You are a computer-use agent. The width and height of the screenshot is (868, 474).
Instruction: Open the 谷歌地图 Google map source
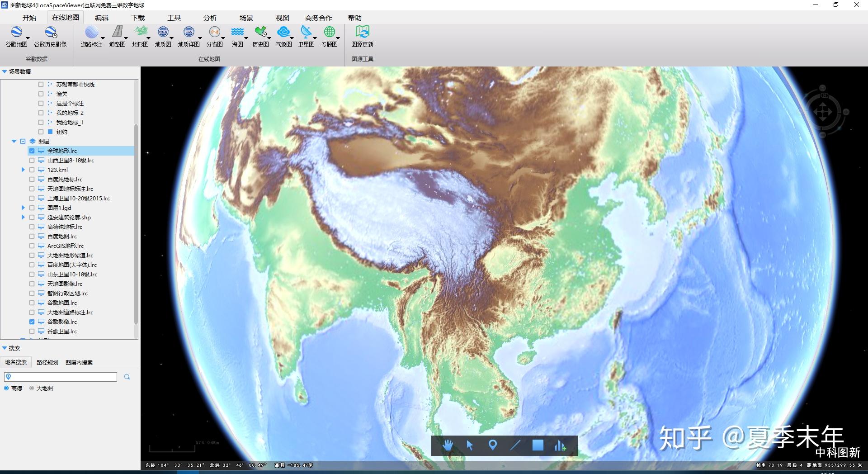(x=17, y=36)
